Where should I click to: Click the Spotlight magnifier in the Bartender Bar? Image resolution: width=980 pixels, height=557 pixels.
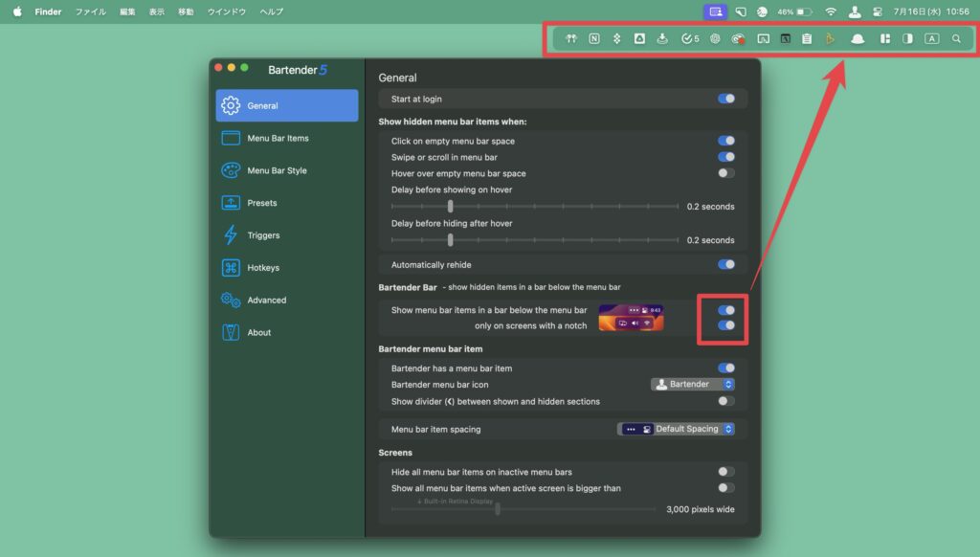[x=956, y=38]
